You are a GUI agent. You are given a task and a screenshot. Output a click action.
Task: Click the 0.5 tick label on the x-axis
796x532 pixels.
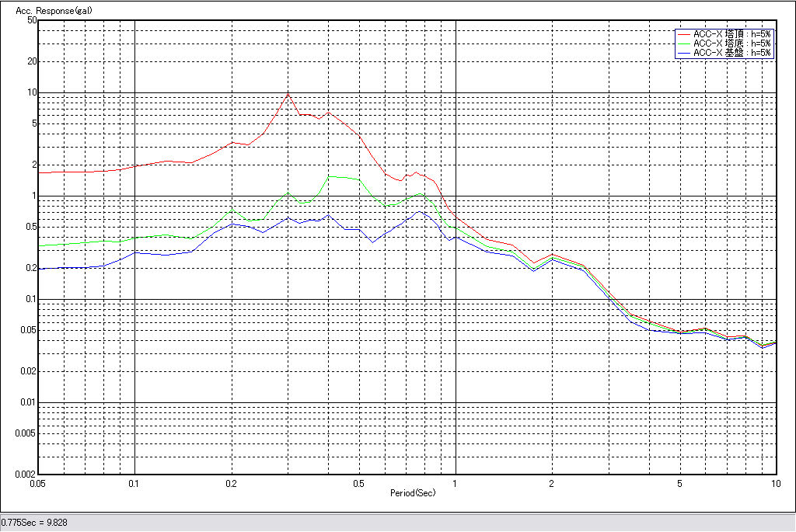pos(358,483)
